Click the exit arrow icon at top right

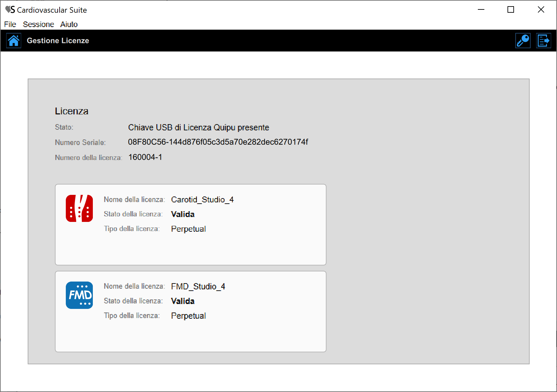click(543, 41)
